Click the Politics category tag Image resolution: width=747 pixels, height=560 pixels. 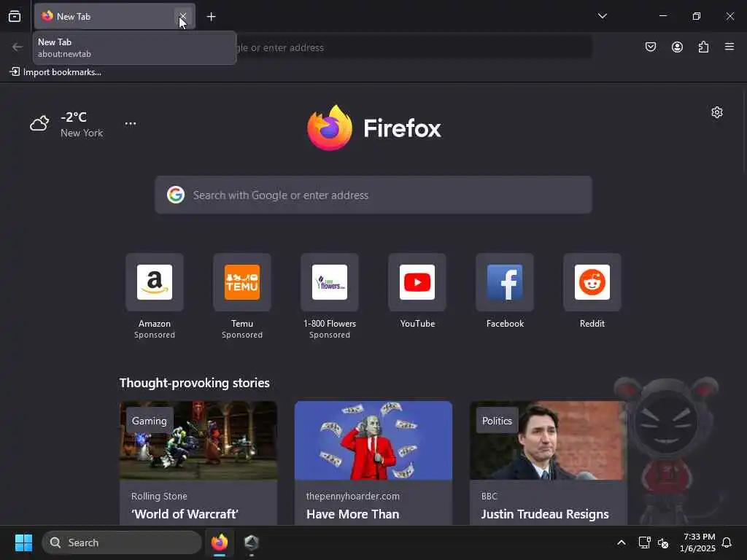point(497,421)
